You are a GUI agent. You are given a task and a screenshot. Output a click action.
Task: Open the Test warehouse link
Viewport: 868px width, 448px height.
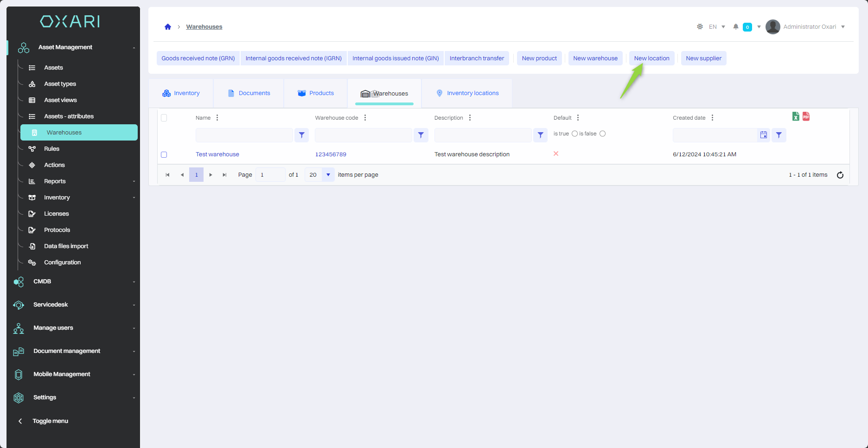tap(217, 154)
